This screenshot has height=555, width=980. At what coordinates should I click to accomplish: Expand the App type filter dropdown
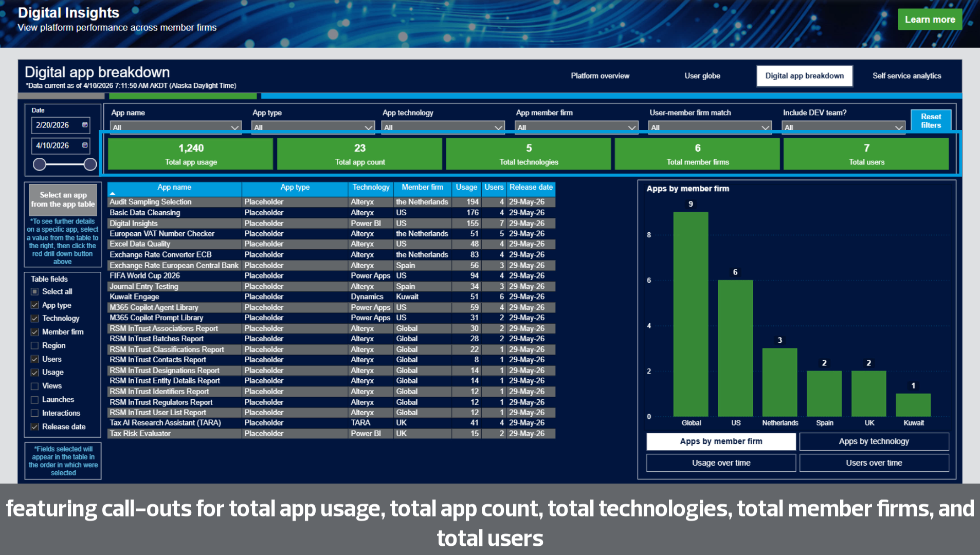(x=313, y=127)
